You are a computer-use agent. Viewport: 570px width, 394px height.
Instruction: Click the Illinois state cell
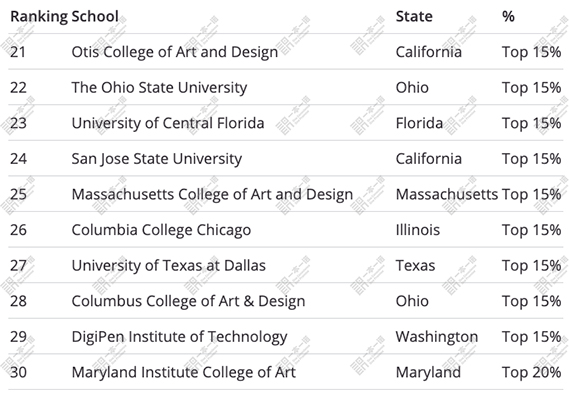coord(418,230)
